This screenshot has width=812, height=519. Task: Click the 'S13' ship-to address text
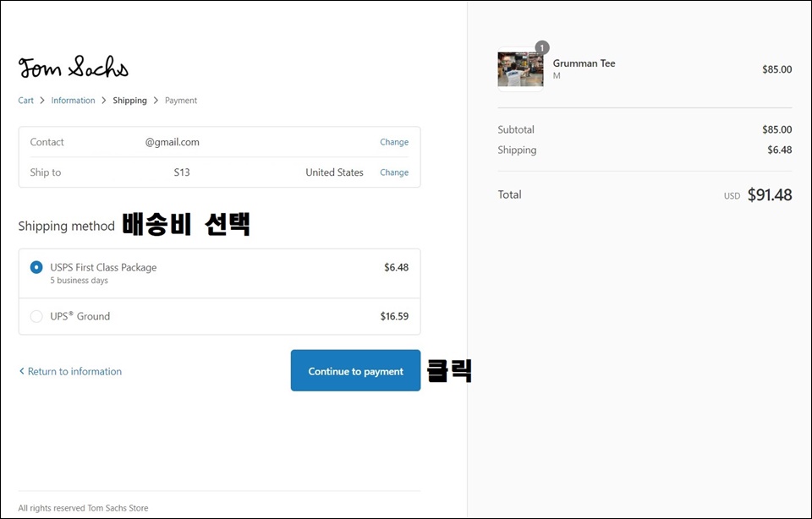click(x=182, y=172)
